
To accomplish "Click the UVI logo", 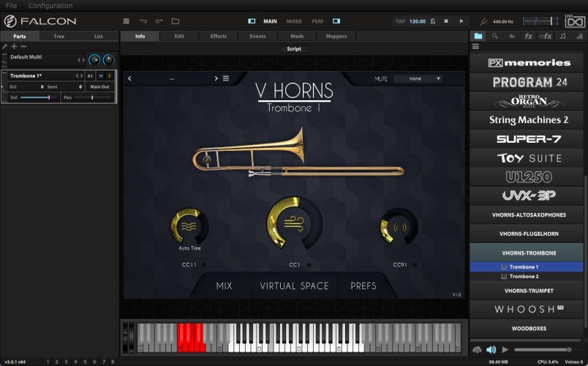I will coord(575,20).
